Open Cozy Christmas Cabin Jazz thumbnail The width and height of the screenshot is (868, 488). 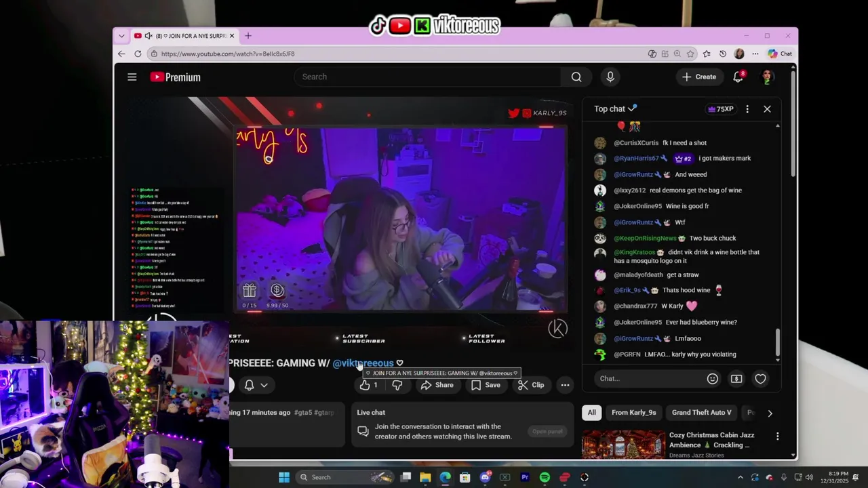pyautogui.click(x=624, y=445)
